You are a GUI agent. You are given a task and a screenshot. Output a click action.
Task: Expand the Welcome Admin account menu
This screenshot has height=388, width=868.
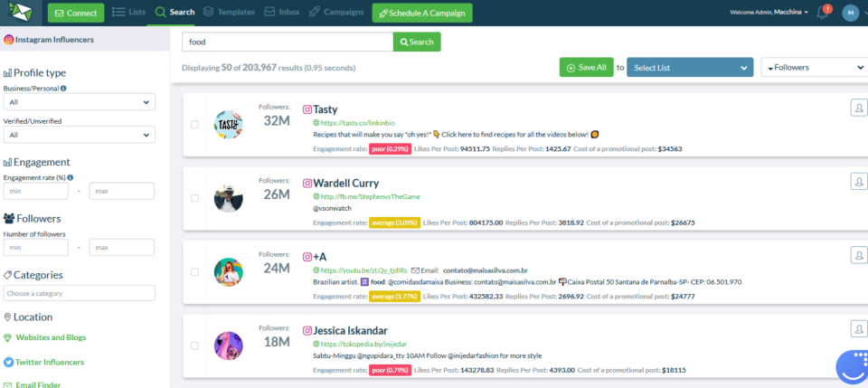click(769, 12)
